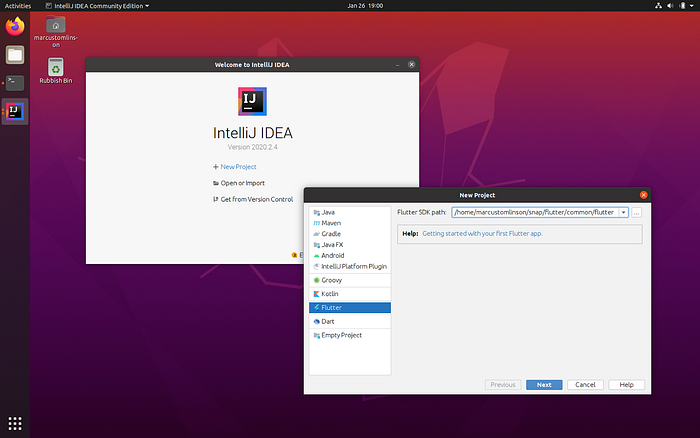Click Open or Import in Welcome window
The height and width of the screenshot is (438, 700).
[x=239, y=183]
